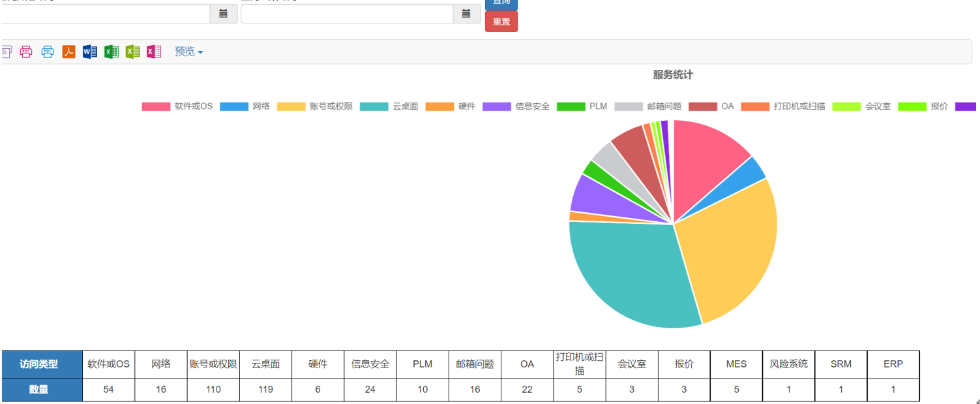980x404 pixels.
Task: Click into the right date input field
Action: click(346, 14)
